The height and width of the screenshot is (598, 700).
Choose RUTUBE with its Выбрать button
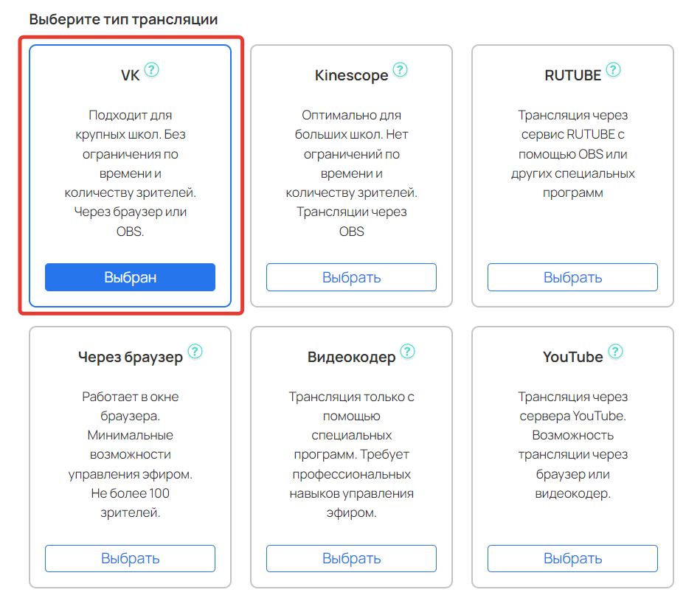click(572, 277)
